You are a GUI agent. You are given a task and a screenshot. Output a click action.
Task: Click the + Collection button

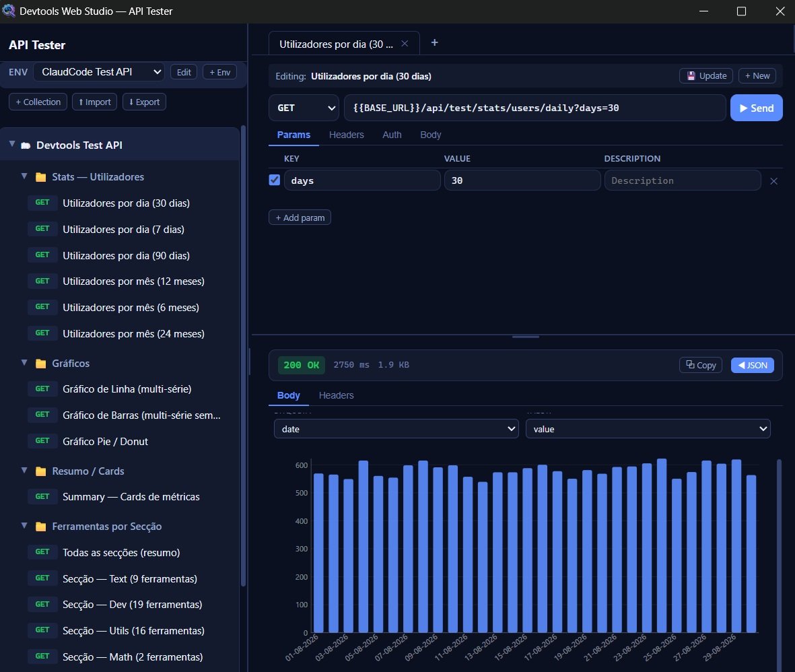(38, 102)
